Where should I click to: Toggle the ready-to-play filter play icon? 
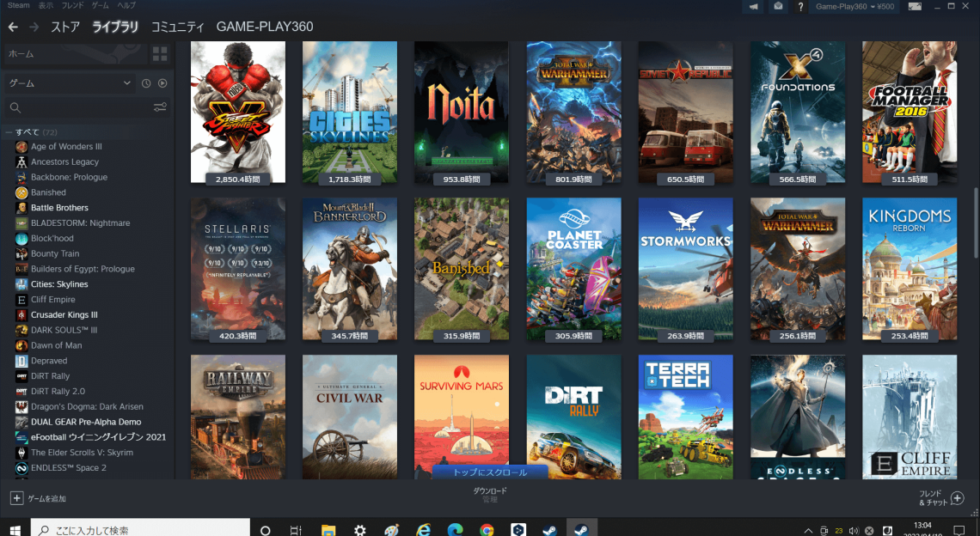click(x=162, y=82)
